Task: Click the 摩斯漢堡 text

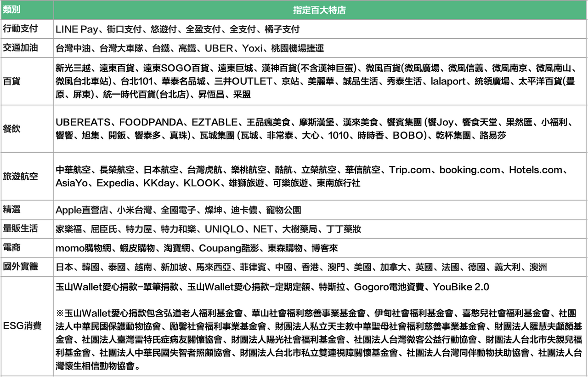Action: tap(317, 122)
